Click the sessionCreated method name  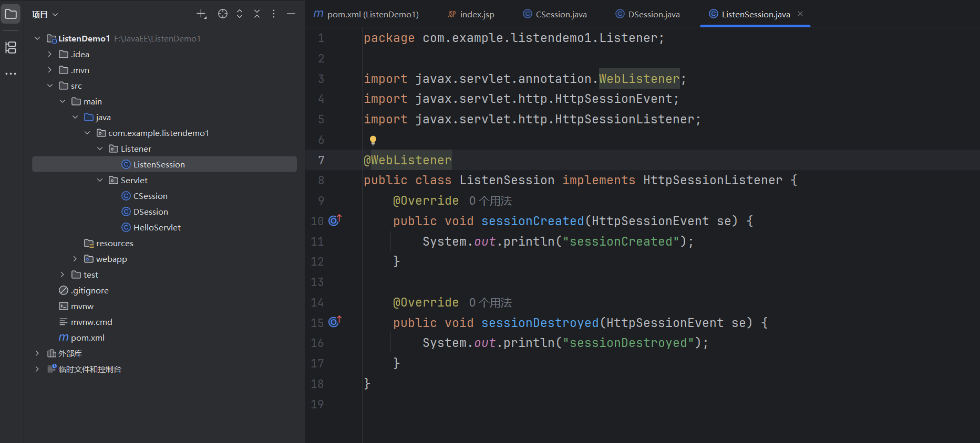pyautogui.click(x=532, y=221)
